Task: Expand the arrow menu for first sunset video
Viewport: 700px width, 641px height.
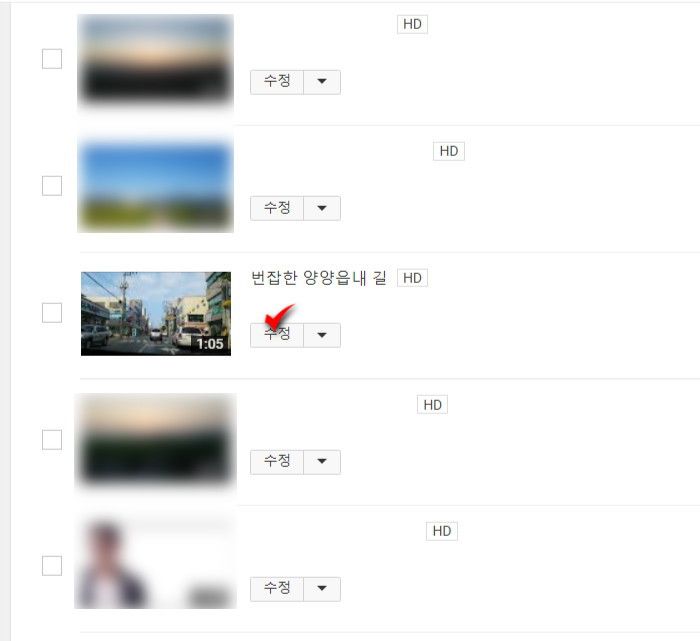Action: [322, 82]
